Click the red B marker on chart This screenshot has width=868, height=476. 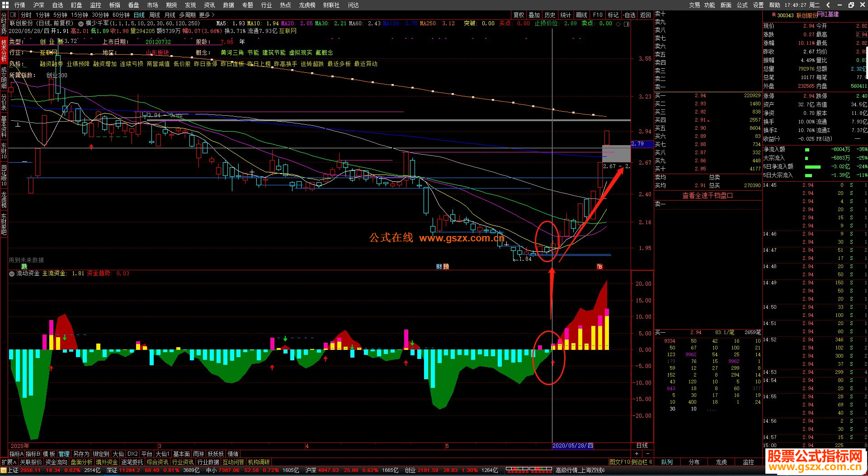coord(599,267)
